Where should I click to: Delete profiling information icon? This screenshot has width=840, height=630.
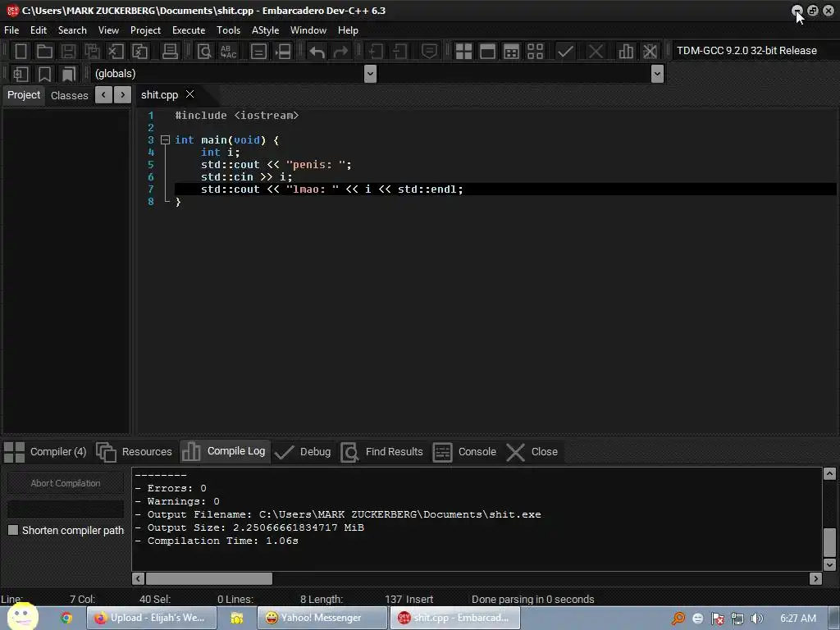coord(650,52)
